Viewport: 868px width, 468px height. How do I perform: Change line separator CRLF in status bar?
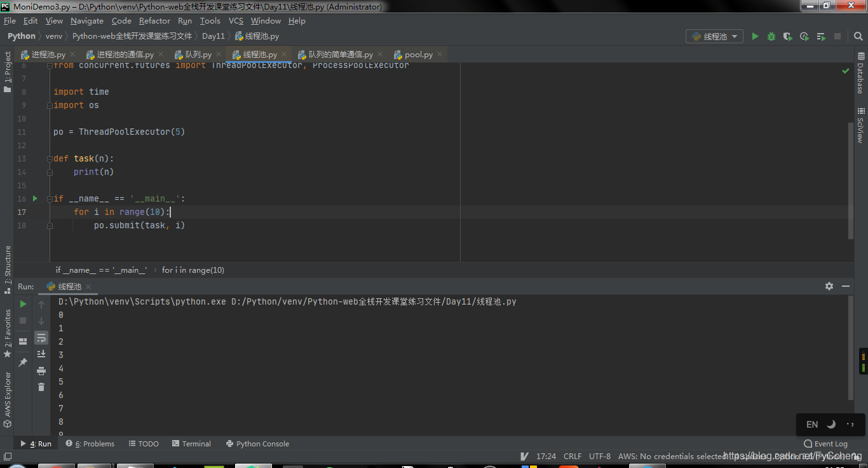pyautogui.click(x=573, y=456)
